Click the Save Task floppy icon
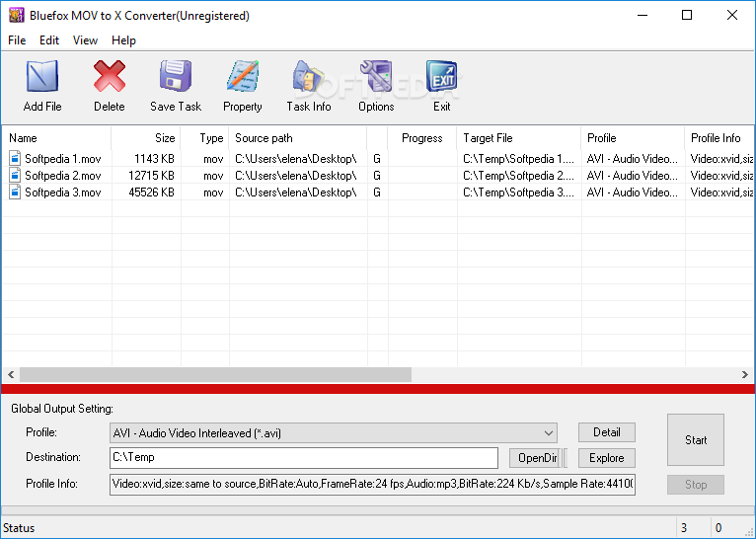Viewport: 756px width, 539px height. tap(176, 77)
